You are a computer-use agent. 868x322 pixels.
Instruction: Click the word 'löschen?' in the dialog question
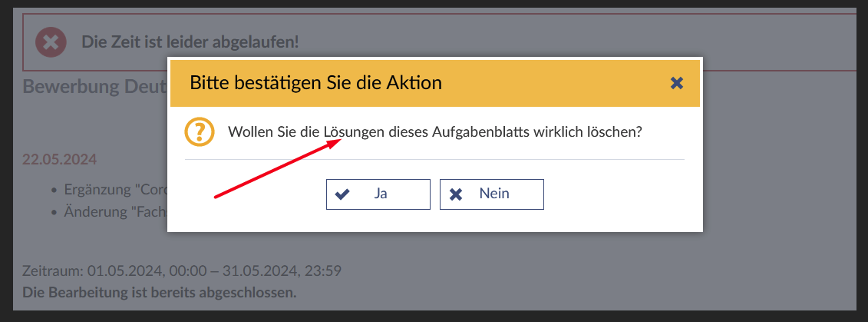point(616,132)
